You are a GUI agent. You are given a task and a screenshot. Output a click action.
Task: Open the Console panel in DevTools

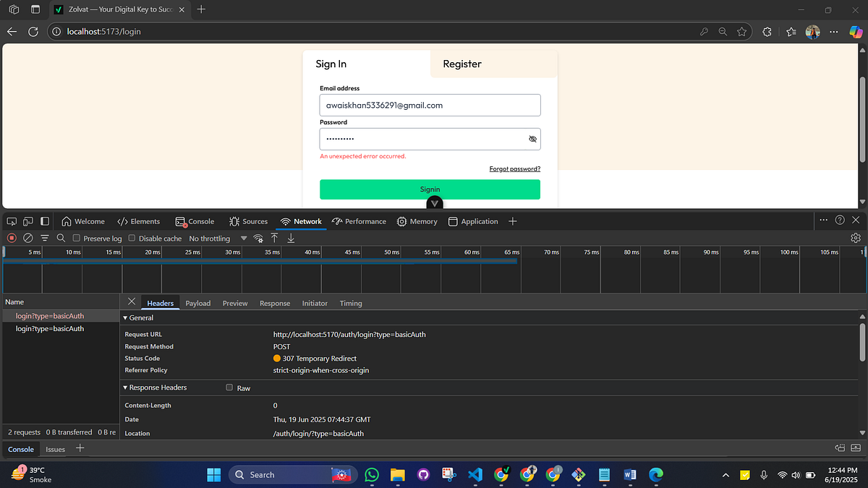click(195, 221)
